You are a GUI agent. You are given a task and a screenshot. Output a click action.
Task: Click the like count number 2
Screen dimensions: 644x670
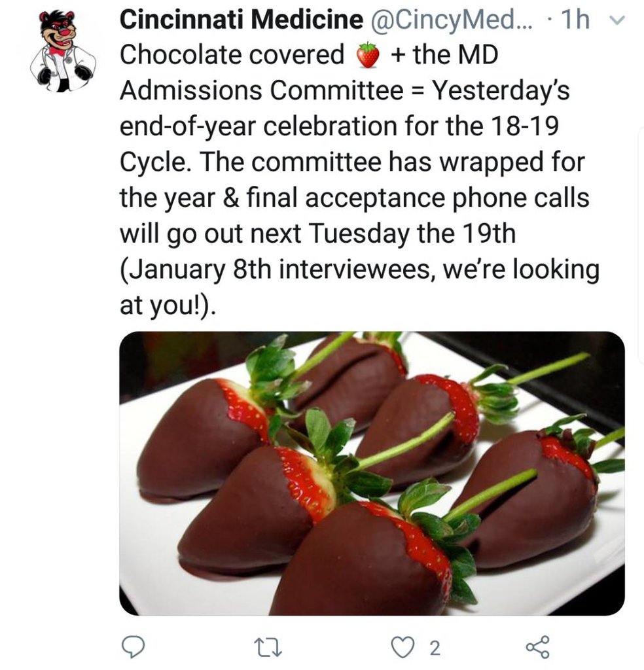pos(433,648)
